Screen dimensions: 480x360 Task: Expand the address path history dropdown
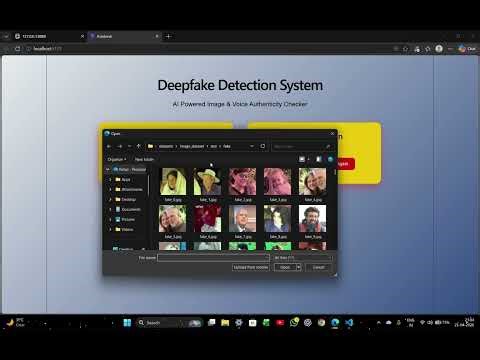tap(252, 146)
